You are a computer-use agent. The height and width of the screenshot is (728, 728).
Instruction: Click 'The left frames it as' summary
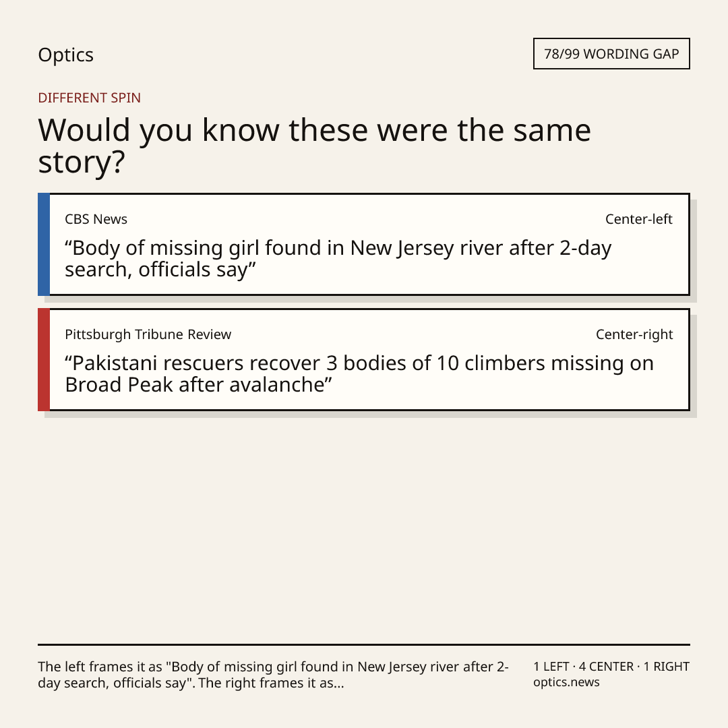click(x=100, y=667)
